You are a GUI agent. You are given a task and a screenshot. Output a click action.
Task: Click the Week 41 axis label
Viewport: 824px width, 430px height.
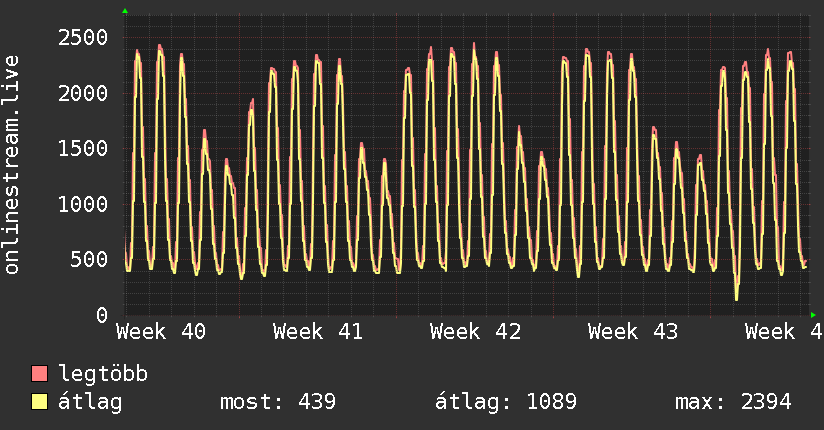click(318, 332)
